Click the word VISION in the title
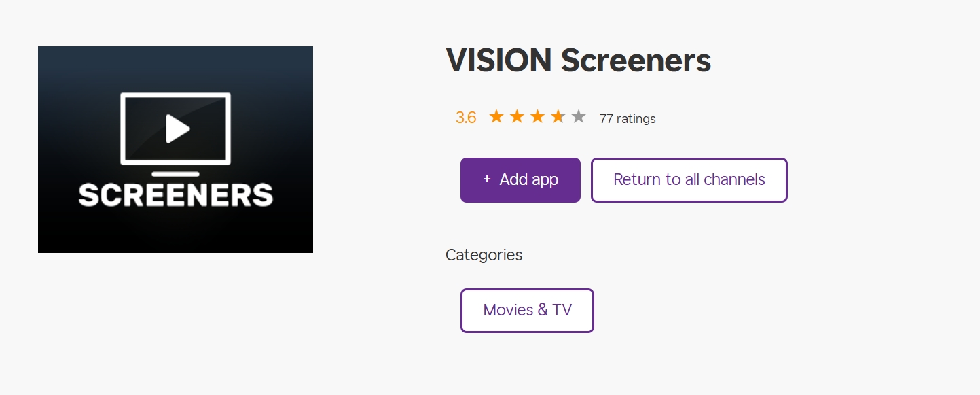Screen dimensions: 980x395 (498, 61)
